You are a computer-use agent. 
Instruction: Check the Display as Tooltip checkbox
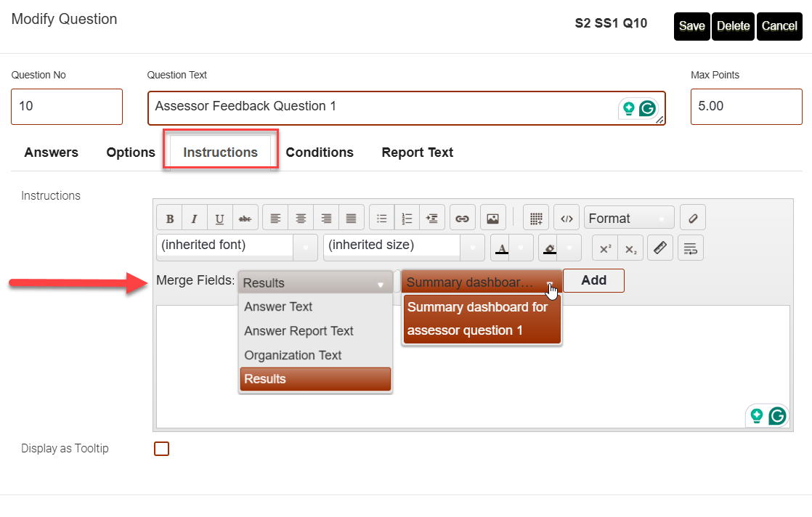[x=161, y=449]
